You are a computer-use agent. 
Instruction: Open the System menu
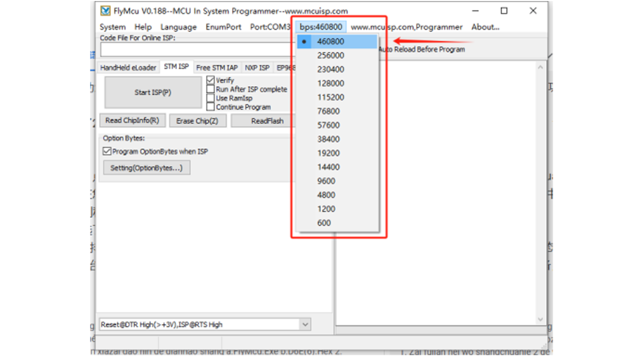coord(113,27)
